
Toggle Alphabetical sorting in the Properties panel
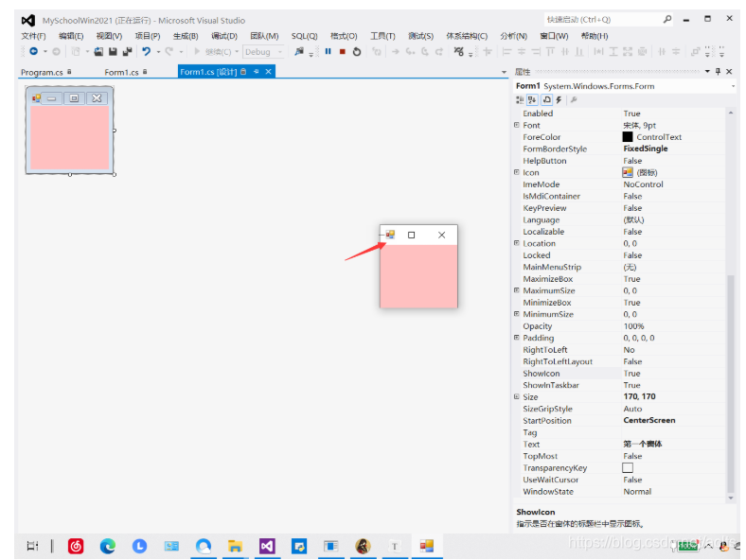pyautogui.click(x=532, y=100)
